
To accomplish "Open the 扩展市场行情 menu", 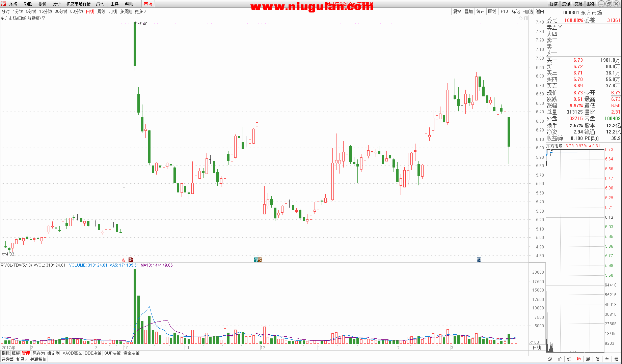I will coord(79,4).
